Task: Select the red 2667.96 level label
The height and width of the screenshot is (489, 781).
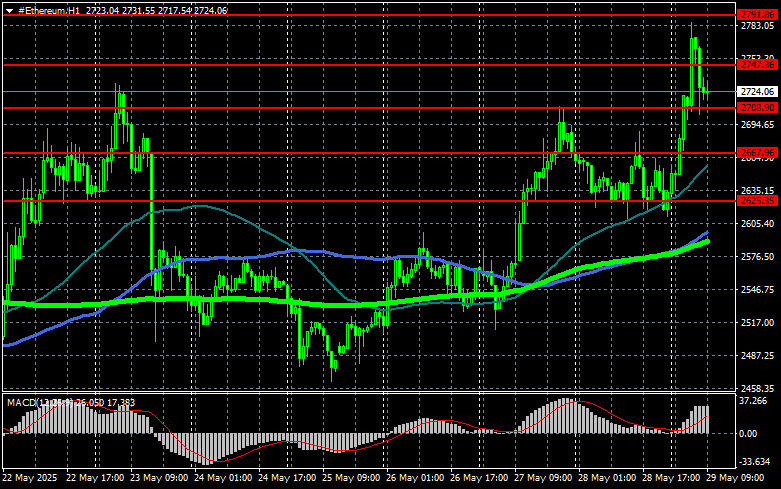Action: coord(757,153)
